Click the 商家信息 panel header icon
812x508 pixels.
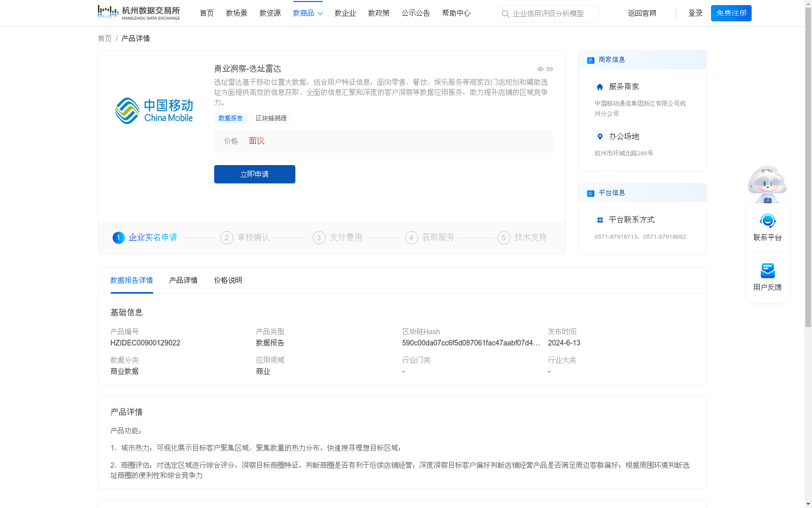[x=591, y=60]
